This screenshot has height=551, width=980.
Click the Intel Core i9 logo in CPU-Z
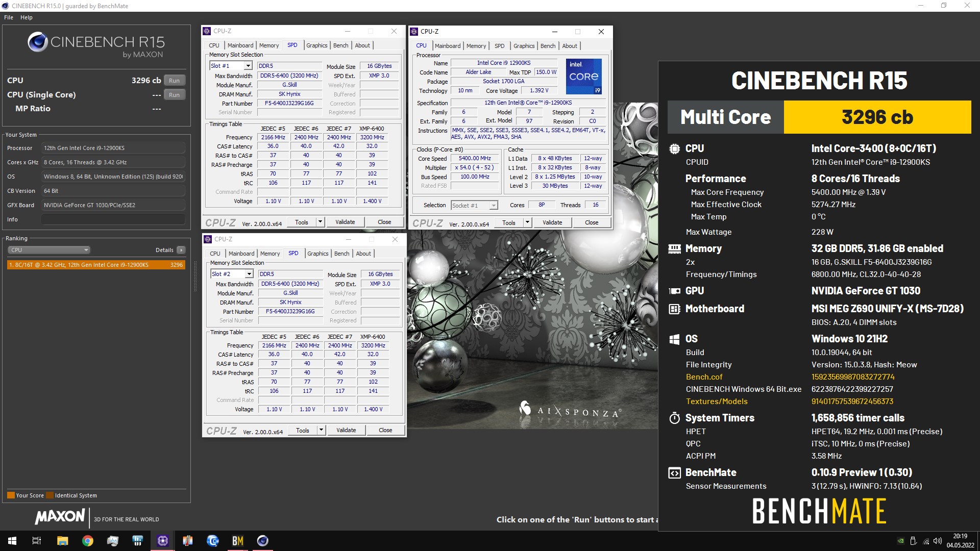pyautogui.click(x=583, y=77)
